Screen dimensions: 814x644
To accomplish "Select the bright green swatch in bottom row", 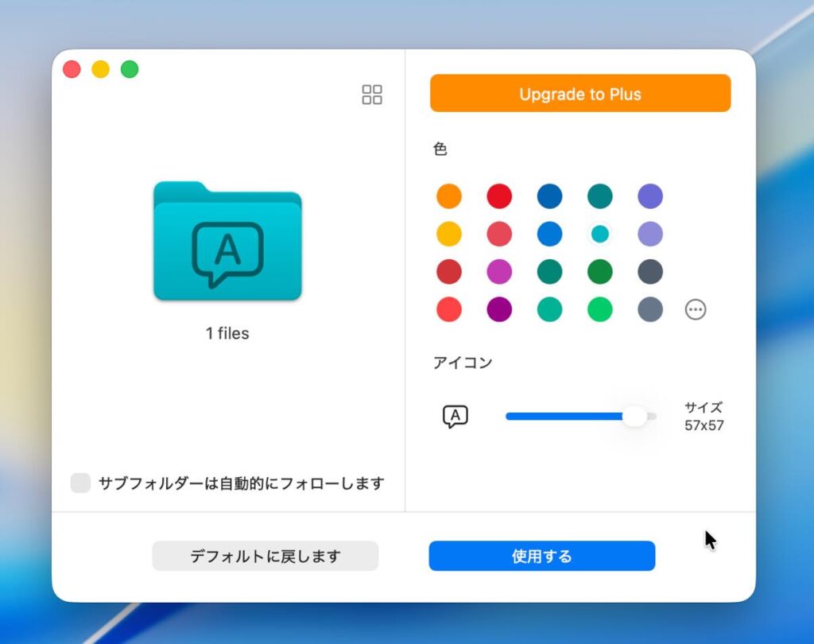I will pyautogui.click(x=600, y=309).
